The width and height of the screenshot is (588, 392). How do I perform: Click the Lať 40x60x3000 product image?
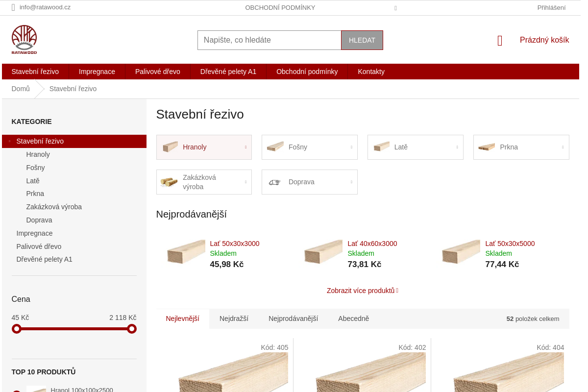[323, 252]
